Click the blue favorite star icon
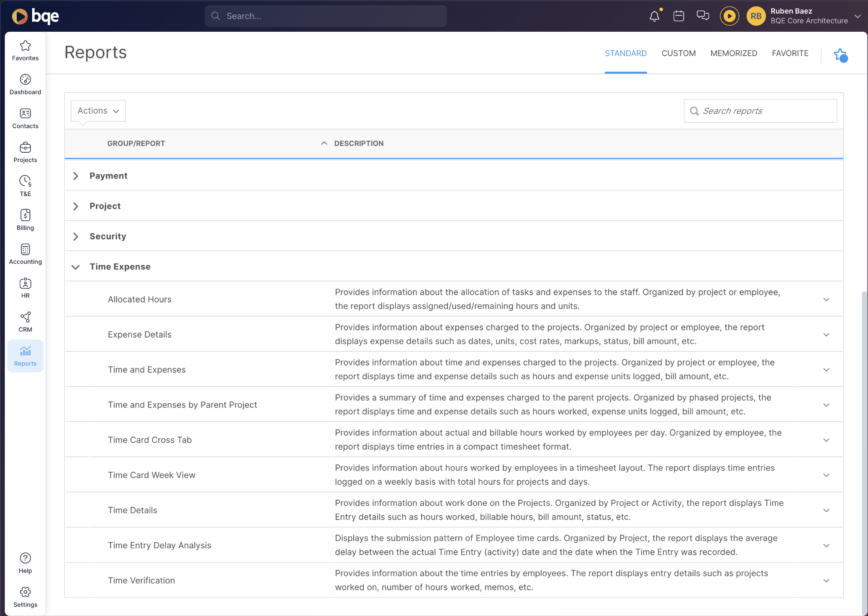 coord(841,55)
